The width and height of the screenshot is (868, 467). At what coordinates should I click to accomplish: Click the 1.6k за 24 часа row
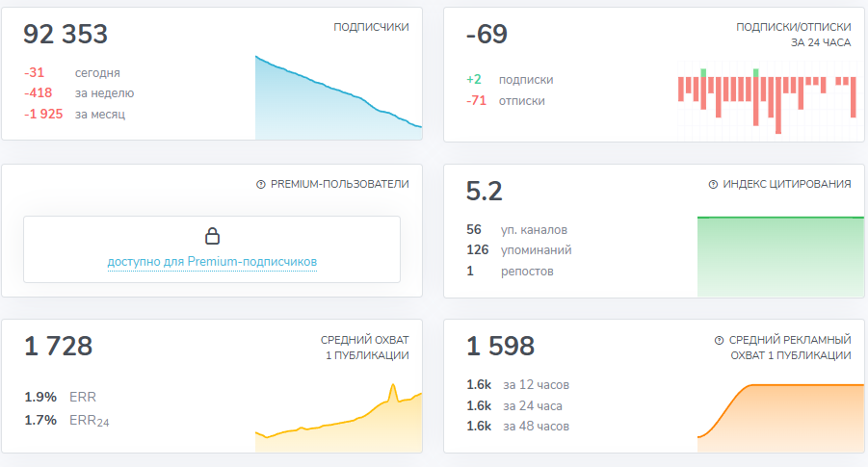pyautogui.click(x=514, y=405)
